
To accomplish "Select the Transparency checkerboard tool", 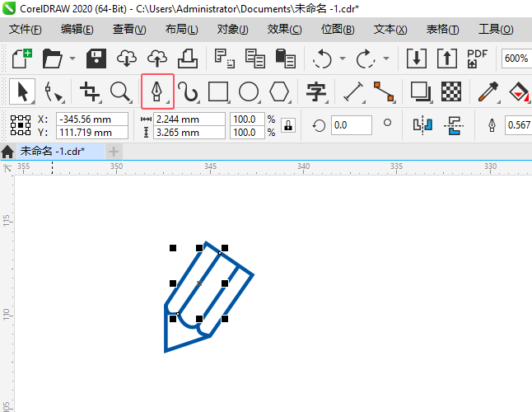I will (451, 91).
